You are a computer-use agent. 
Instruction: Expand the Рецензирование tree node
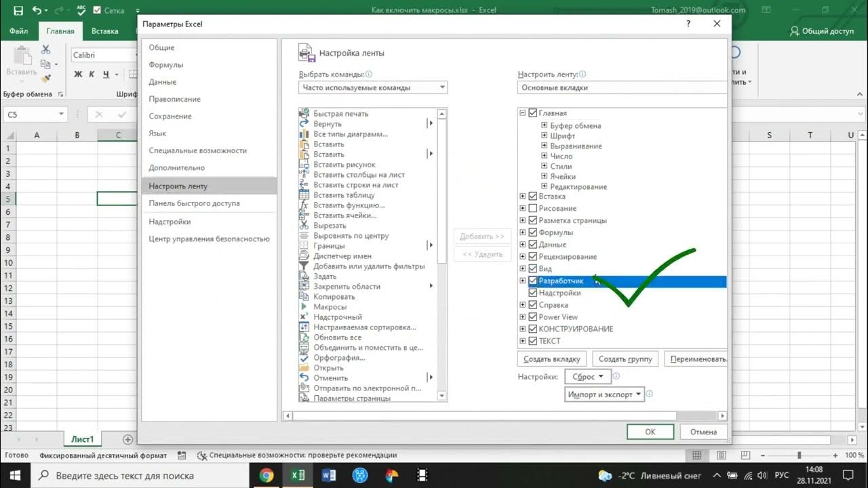(x=523, y=257)
